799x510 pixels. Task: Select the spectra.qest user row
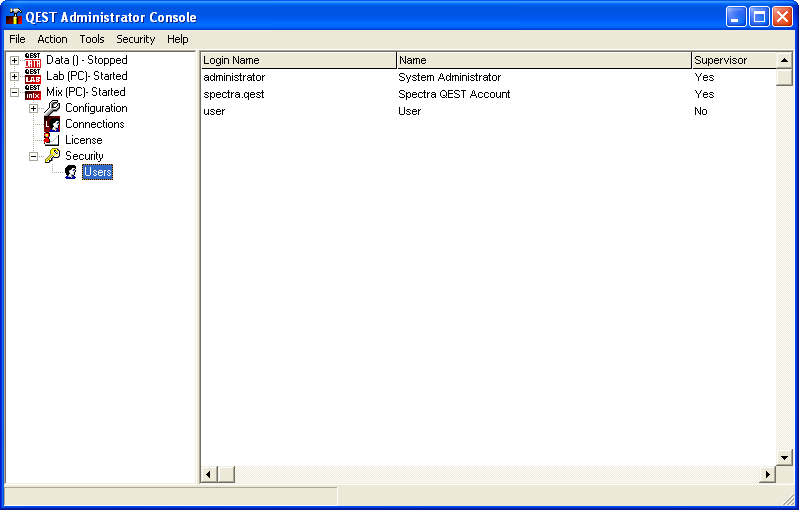[x=234, y=94]
